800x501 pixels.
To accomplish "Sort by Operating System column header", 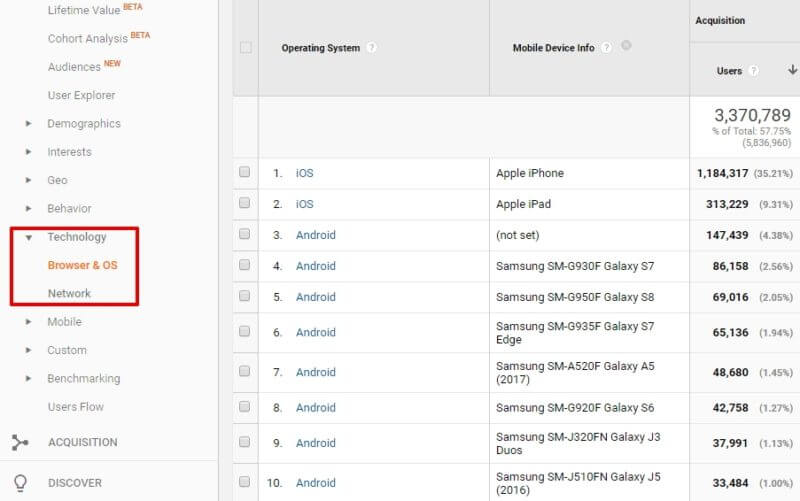I will tap(320, 47).
